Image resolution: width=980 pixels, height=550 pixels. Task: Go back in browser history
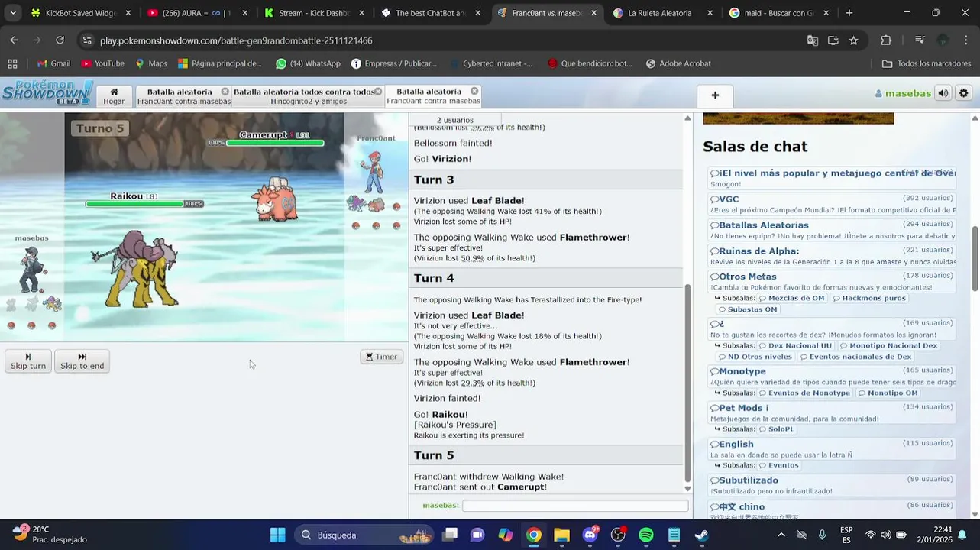[14, 40]
